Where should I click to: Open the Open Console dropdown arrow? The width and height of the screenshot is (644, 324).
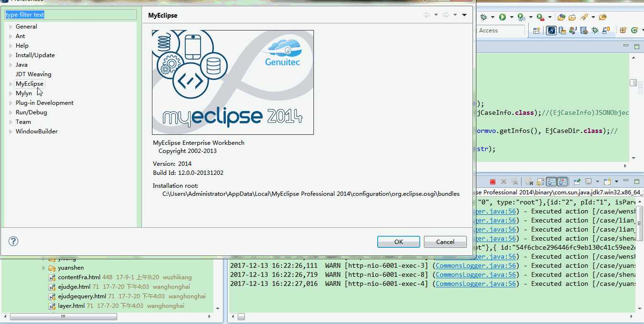(616, 182)
